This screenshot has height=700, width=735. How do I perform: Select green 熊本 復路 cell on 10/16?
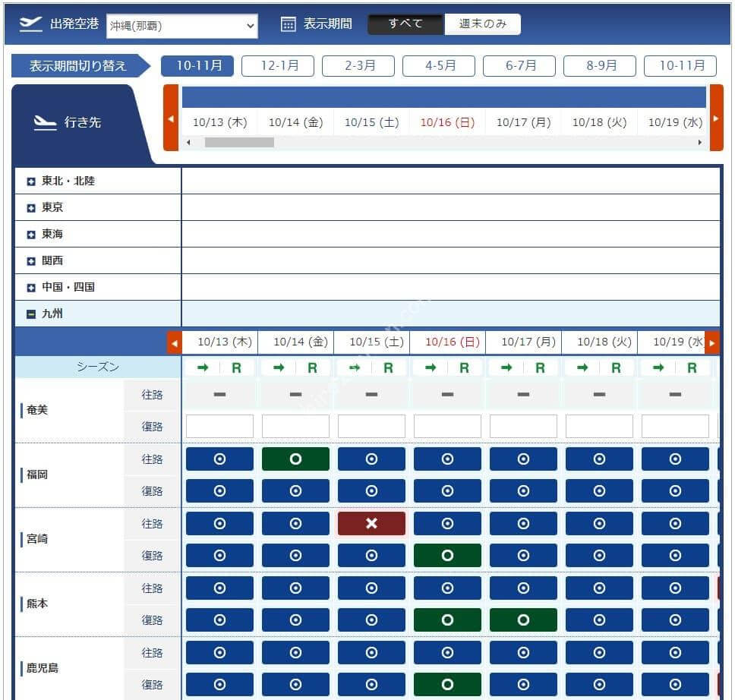pyautogui.click(x=448, y=620)
